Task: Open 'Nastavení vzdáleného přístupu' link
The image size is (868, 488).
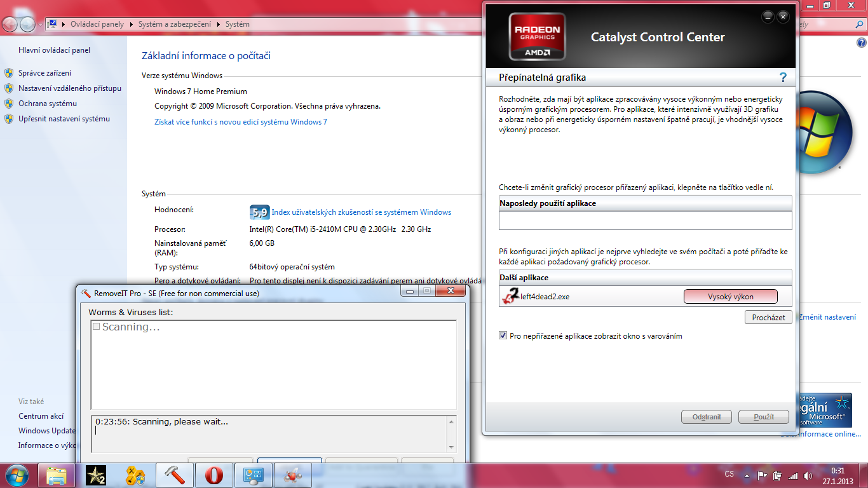Action: [70, 88]
